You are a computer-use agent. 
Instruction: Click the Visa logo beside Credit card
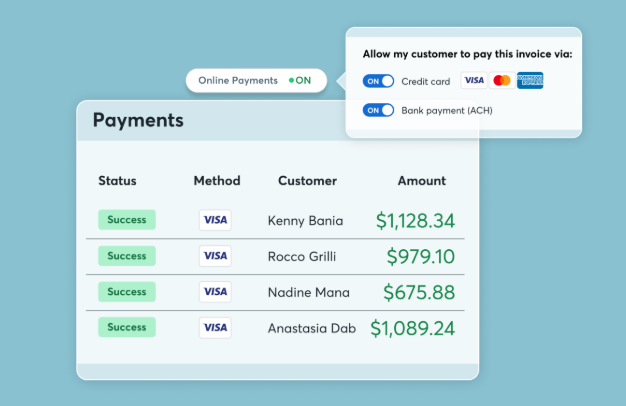[473, 81]
